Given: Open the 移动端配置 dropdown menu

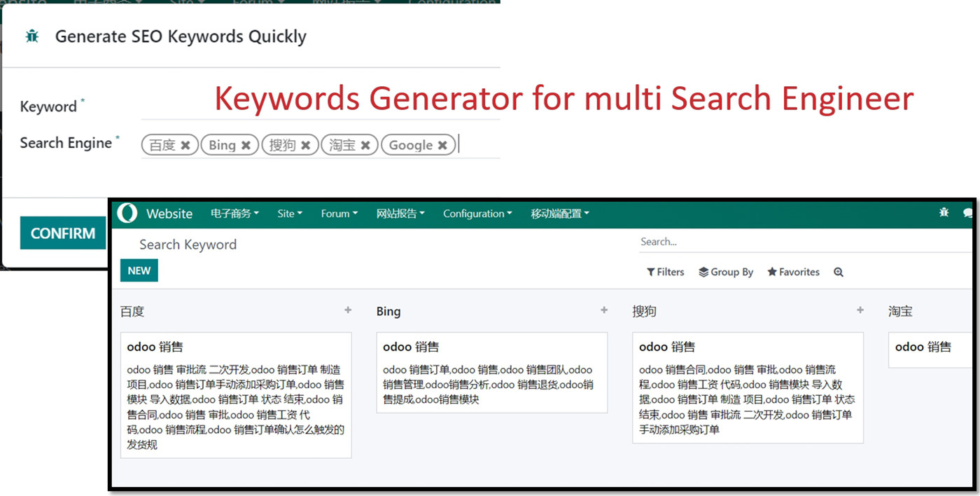Looking at the screenshot, I should [560, 214].
